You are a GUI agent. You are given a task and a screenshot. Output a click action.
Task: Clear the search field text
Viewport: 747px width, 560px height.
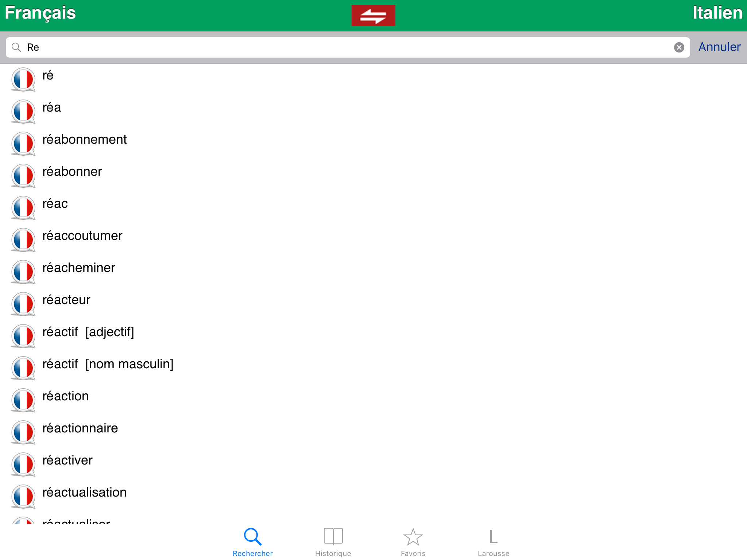679,47
